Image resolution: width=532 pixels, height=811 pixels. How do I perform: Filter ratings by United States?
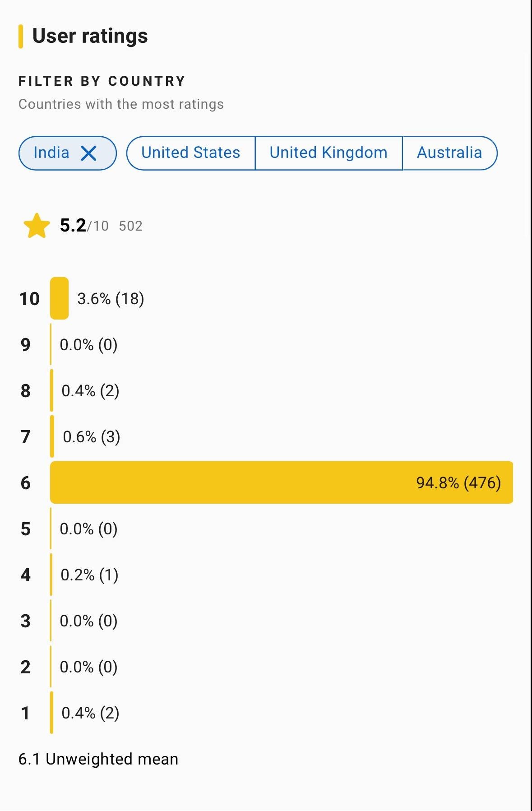pos(190,153)
